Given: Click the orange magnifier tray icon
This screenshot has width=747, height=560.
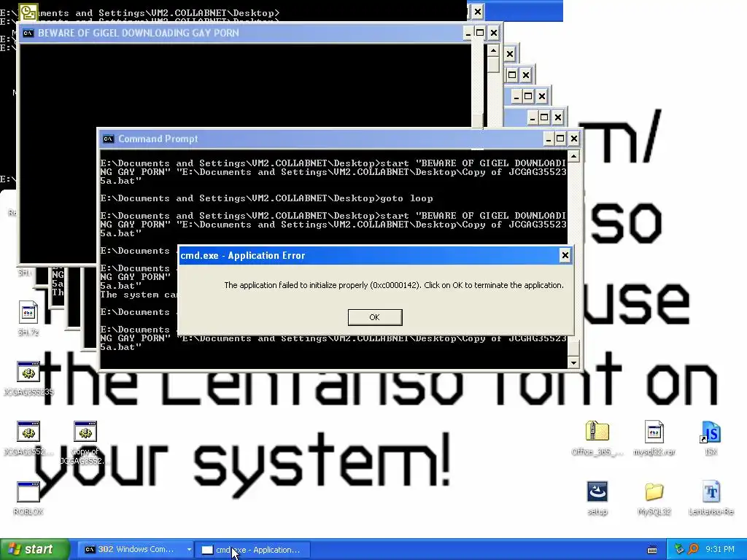Looking at the screenshot, I should point(693,549).
